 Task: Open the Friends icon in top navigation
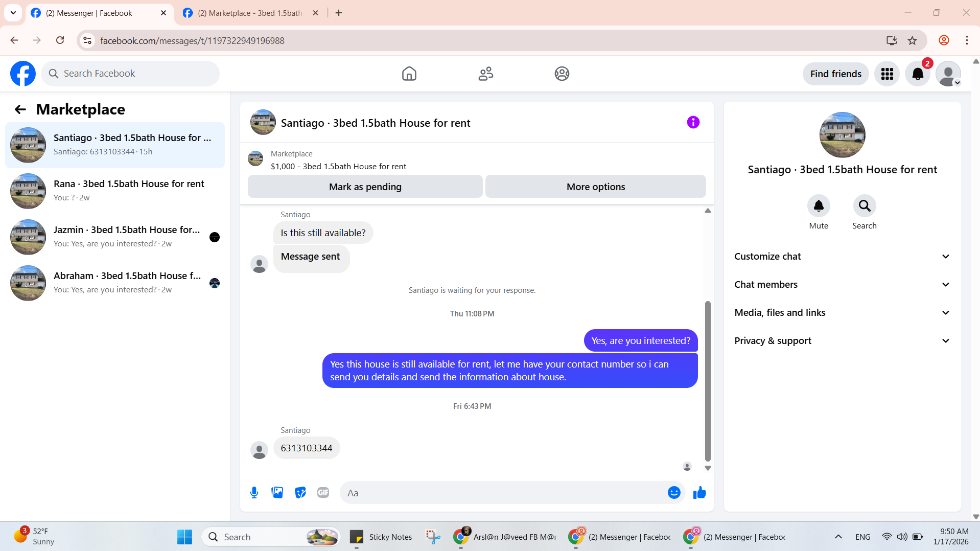click(485, 74)
